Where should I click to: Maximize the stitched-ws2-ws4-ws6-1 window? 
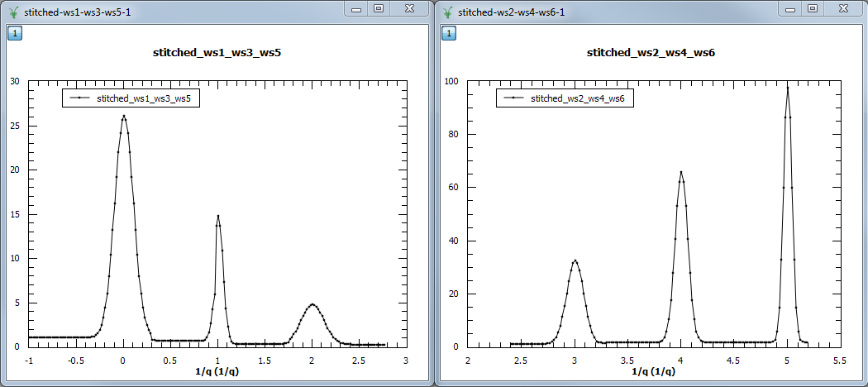pos(813,8)
